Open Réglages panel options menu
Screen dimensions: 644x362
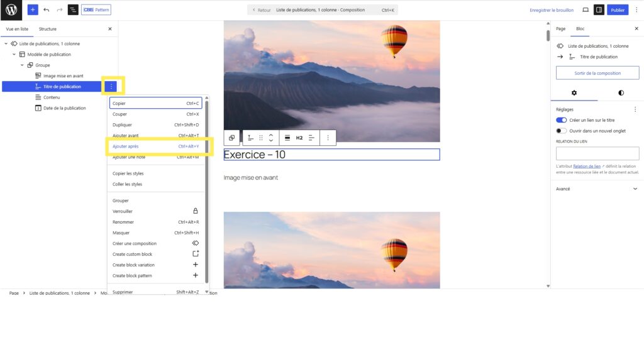click(635, 109)
